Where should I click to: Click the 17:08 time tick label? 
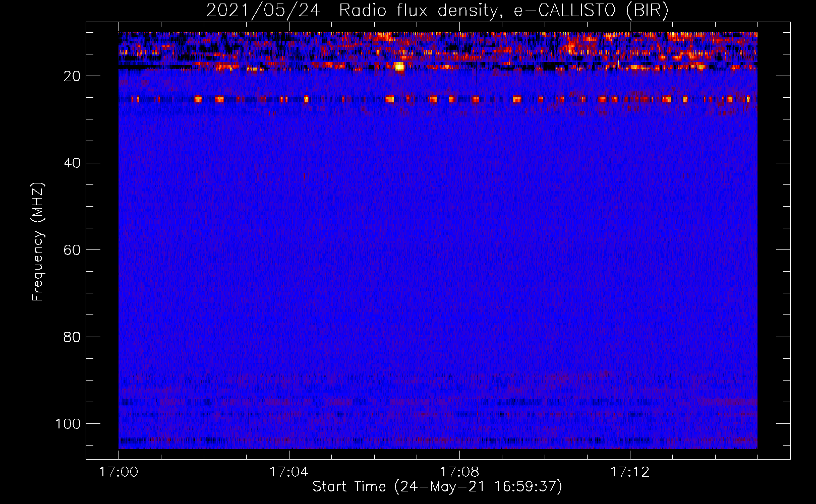coord(459,472)
